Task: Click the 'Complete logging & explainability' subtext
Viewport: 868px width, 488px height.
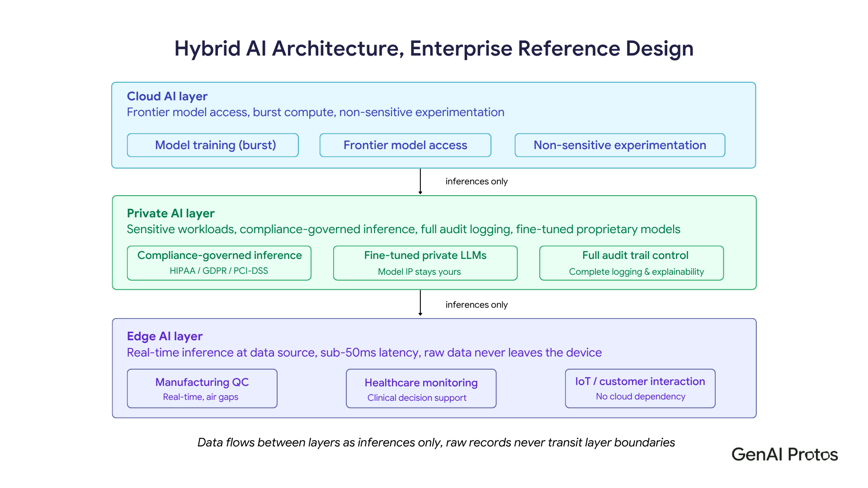Action: click(637, 272)
